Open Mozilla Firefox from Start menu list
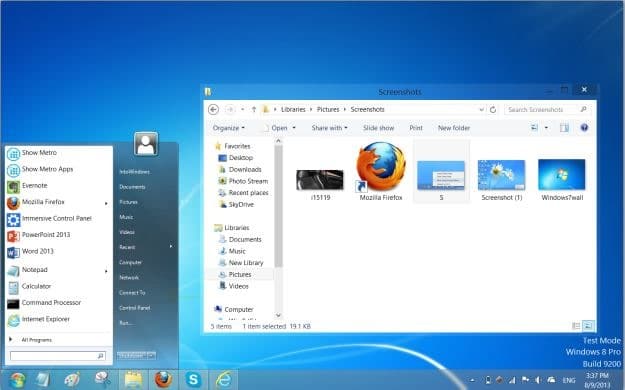 tap(59, 202)
